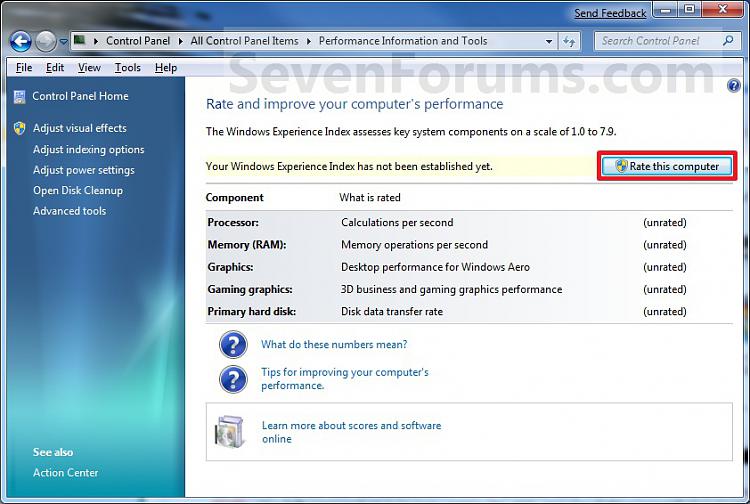The width and height of the screenshot is (750, 504).
Task: Open What do these numbers mean link
Action: tap(334, 344)
